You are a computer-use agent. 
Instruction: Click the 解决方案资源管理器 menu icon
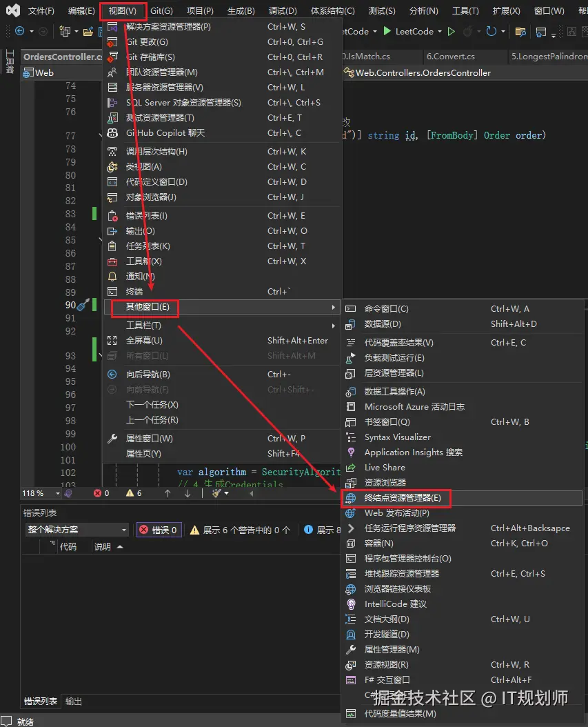[x=112, y=27]
